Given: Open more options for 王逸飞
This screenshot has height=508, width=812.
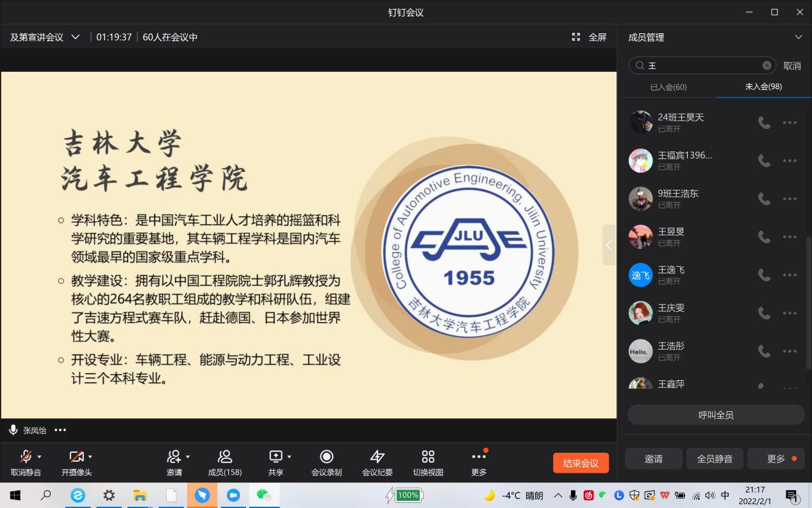Looking at the screenshot, I should (x=790, y=275).
